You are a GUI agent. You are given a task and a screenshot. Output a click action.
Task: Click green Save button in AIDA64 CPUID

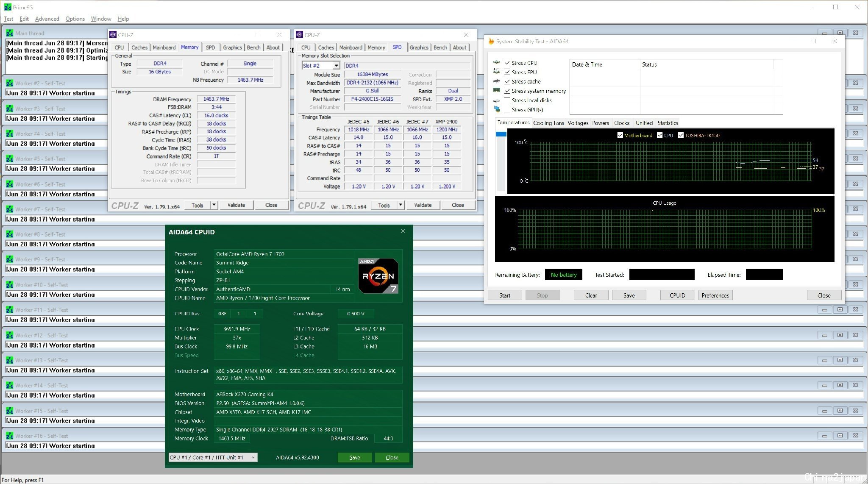pyautogui.click(x=355, y=457)
